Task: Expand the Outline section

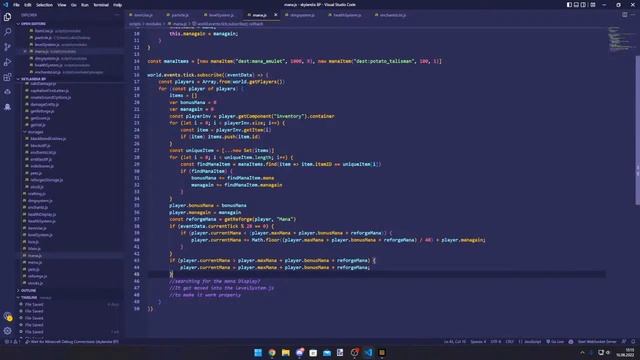Action: 69,290
